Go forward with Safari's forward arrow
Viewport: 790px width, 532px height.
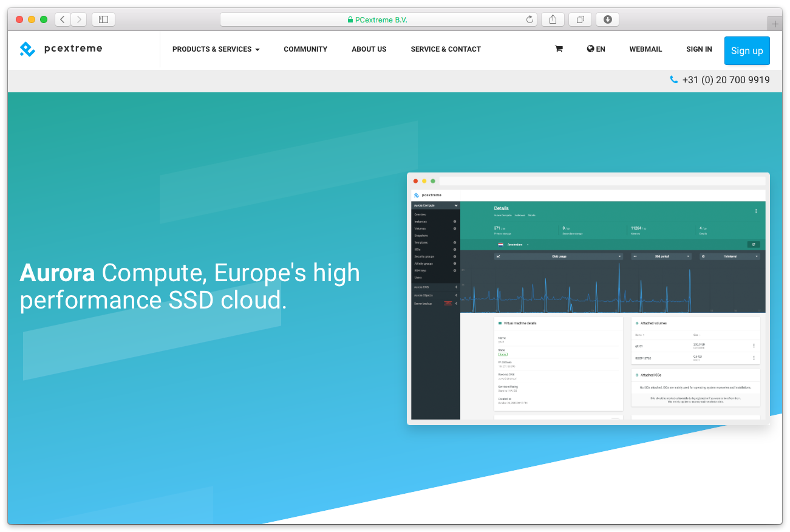(x=79, y=19)
